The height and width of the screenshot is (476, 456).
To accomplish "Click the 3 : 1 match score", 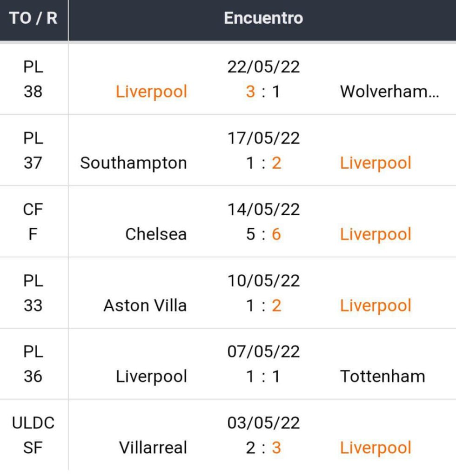I will [263, 92].
